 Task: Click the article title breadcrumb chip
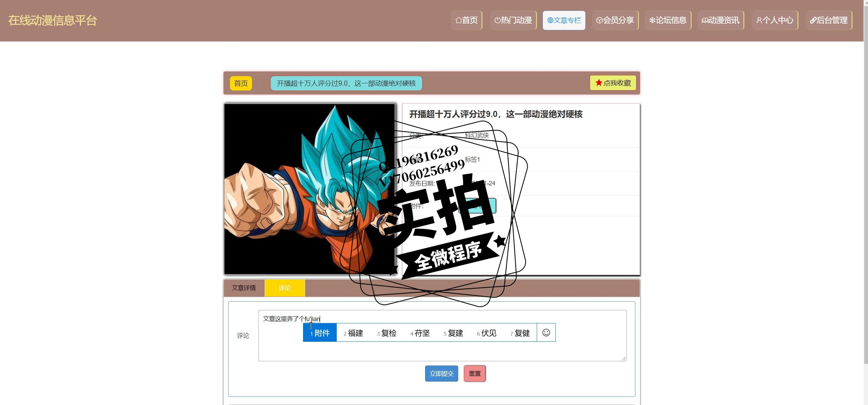click(x=346, y=83)
